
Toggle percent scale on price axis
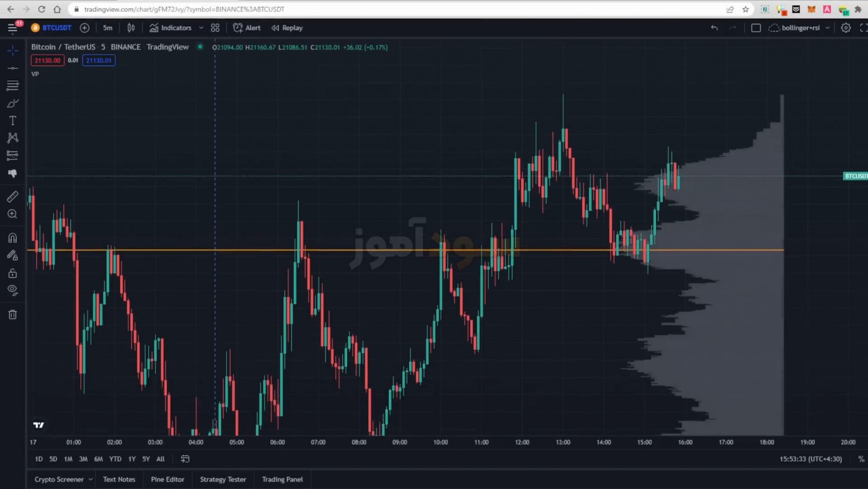point(861,459)
